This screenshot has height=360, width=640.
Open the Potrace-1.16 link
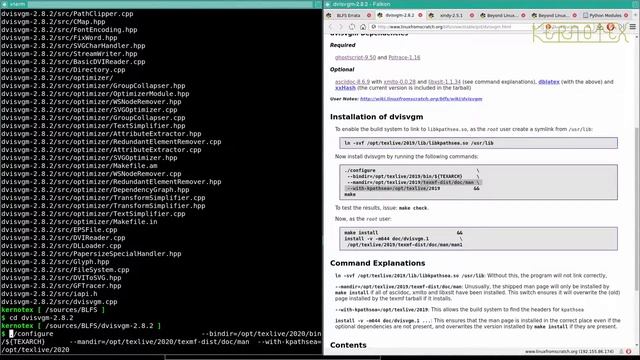[404, 58]
